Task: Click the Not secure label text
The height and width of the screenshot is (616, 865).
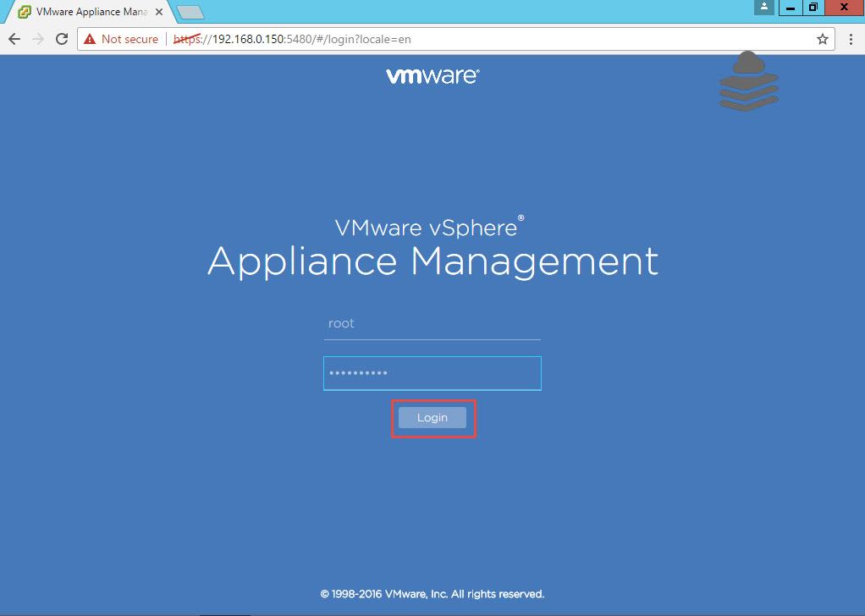Action: click(129, 39)
